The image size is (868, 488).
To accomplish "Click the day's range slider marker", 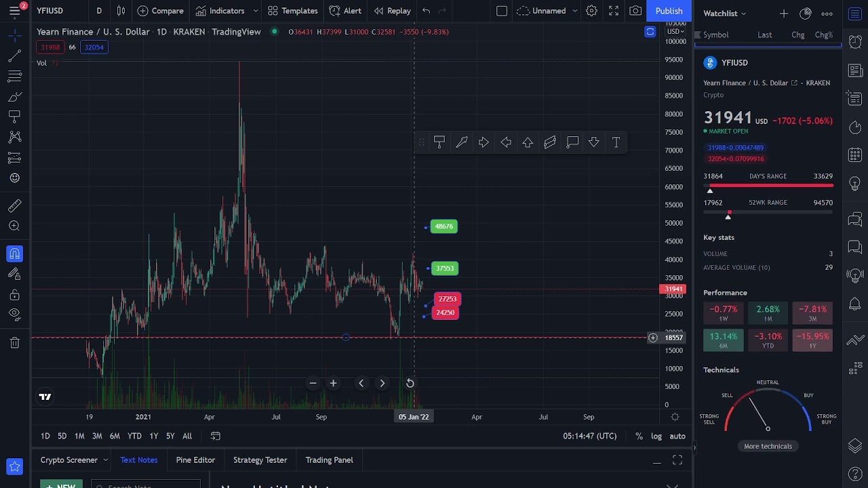I will 710,190.
